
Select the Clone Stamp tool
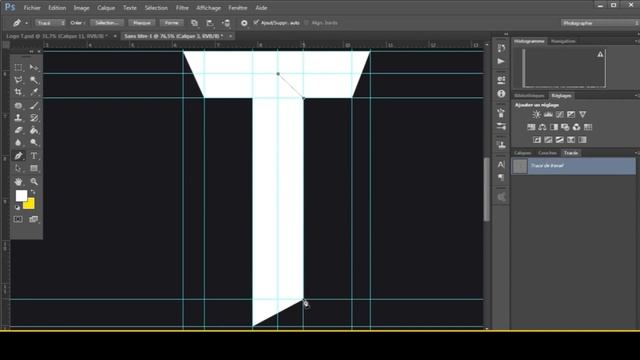18,118
